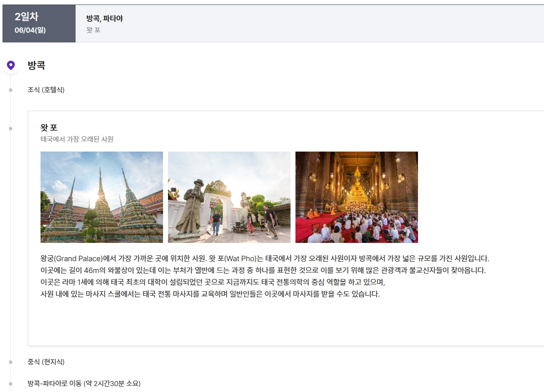Viewport: 544px width, 392px height.
Task: Click the 방콕, 파타야 header title
Action: (104, 18)
